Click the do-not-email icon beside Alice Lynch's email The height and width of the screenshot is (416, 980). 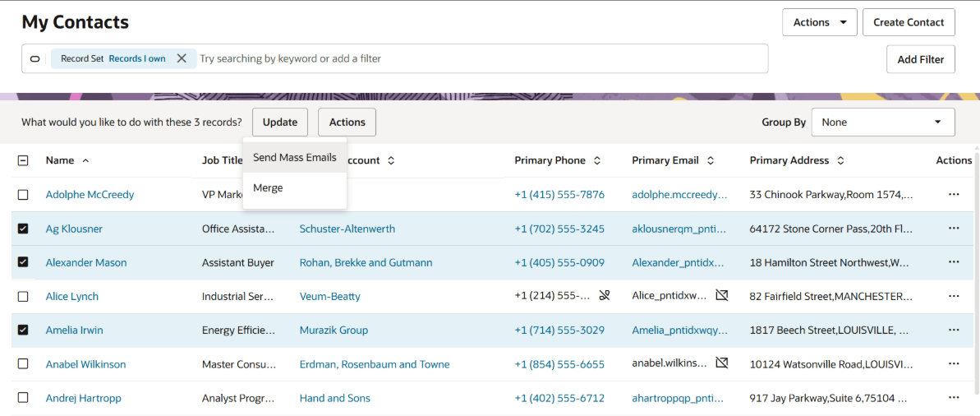tap(722, 295)
